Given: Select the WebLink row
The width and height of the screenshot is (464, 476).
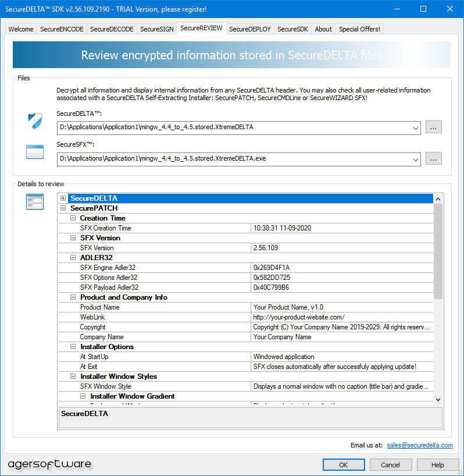Looking at the screenshot, I should [245, 317].
